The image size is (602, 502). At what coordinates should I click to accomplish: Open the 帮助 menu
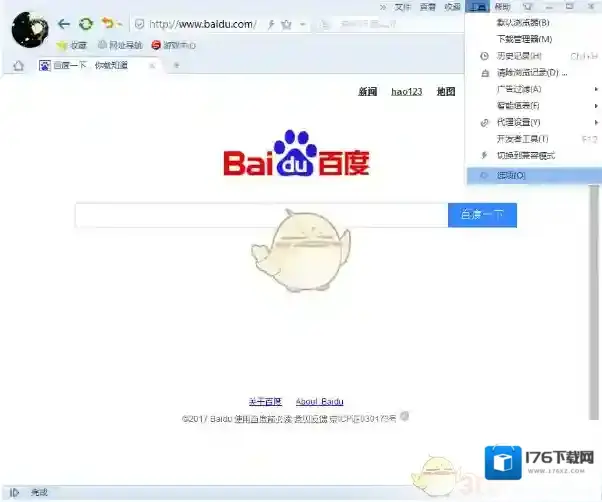pyautogui.click(x=503, y=7)
